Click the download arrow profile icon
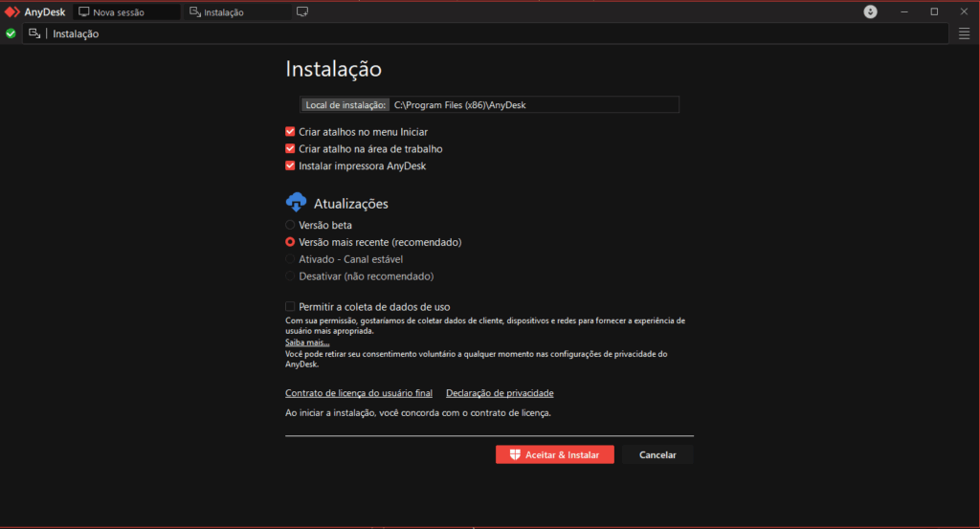 [x=870, y=12]
